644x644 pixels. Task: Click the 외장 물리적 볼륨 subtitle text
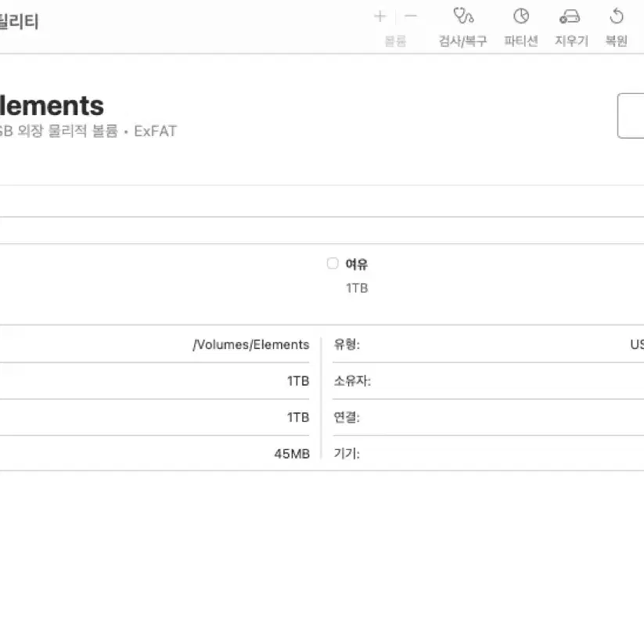coord(68,131)
